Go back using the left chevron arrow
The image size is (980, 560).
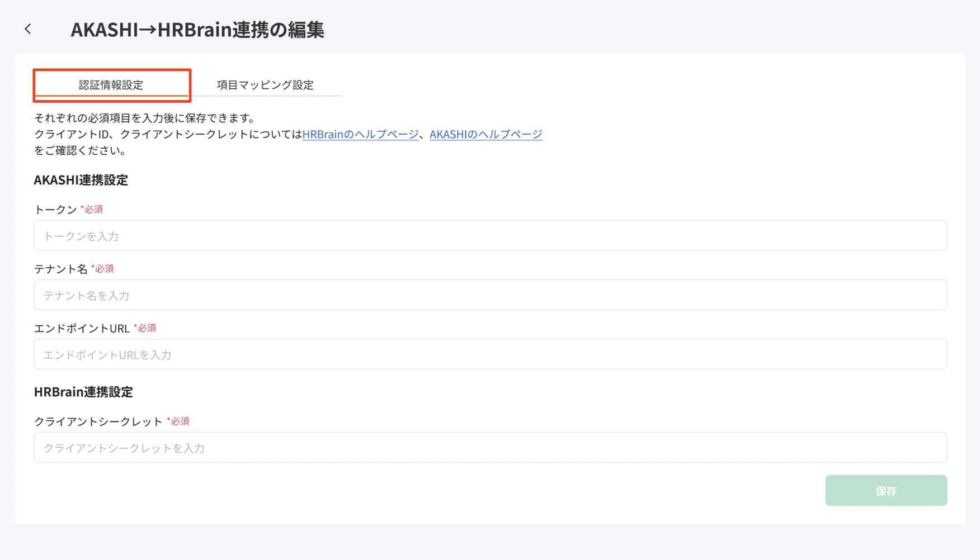(28, 29)
